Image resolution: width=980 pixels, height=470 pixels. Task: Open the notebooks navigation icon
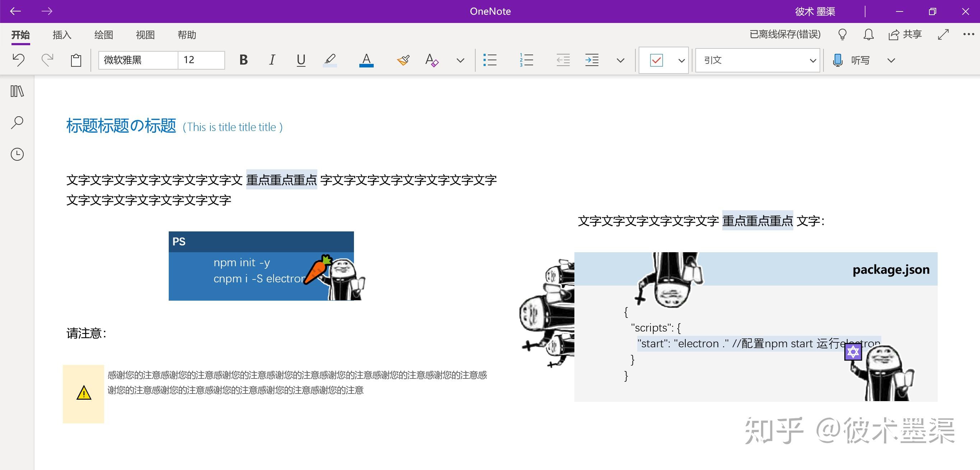[17, 91]
